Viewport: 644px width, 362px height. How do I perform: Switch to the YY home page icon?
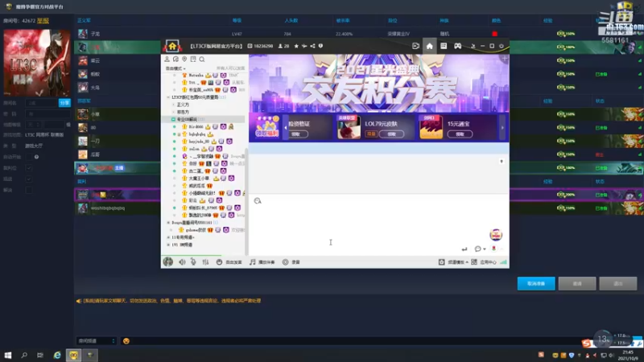(x=430, y=46)
